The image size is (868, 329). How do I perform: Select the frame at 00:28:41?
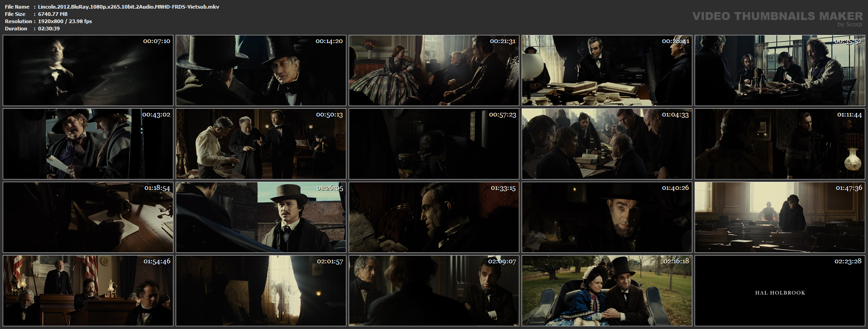point(607,71)
